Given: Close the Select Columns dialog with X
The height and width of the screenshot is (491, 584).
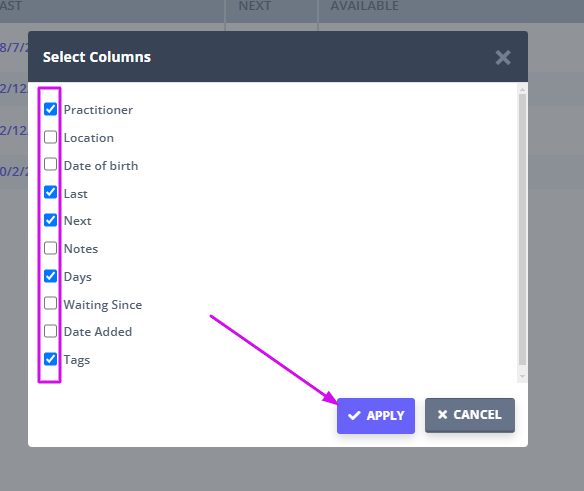Looking at the screenshot, I should [503, 57].
